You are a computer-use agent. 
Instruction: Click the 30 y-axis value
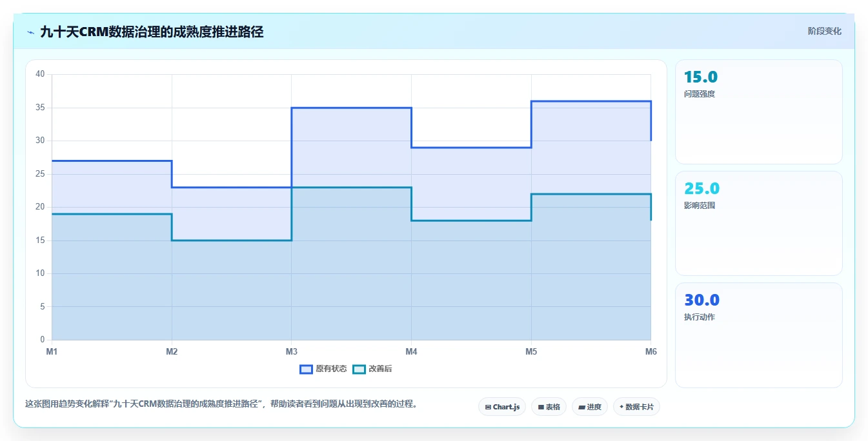click(x=41, y=141)
